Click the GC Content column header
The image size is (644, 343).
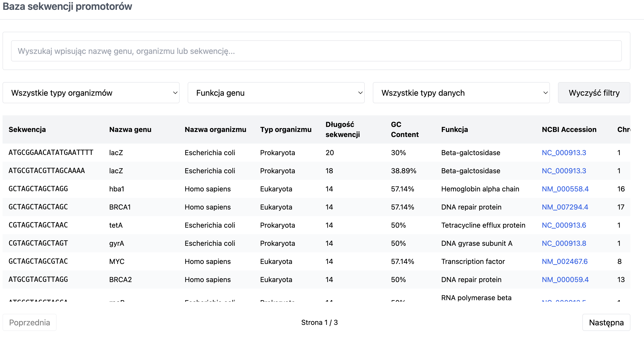[x=405, y=129]
